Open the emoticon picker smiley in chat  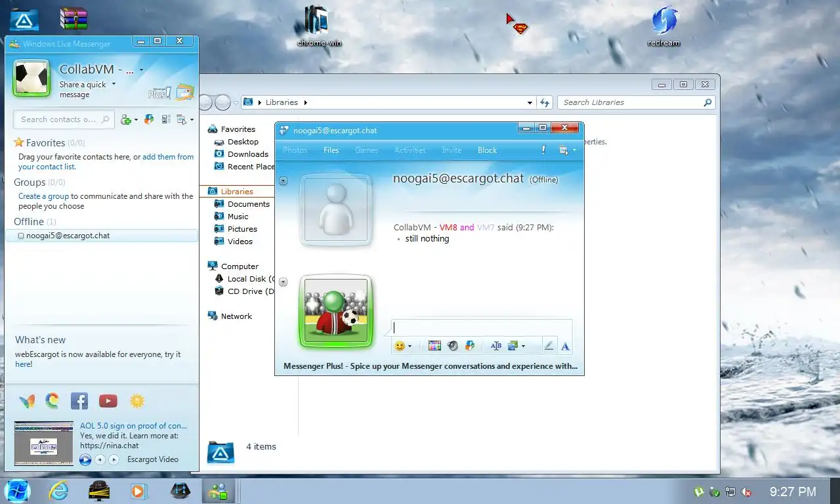[399, 346]
